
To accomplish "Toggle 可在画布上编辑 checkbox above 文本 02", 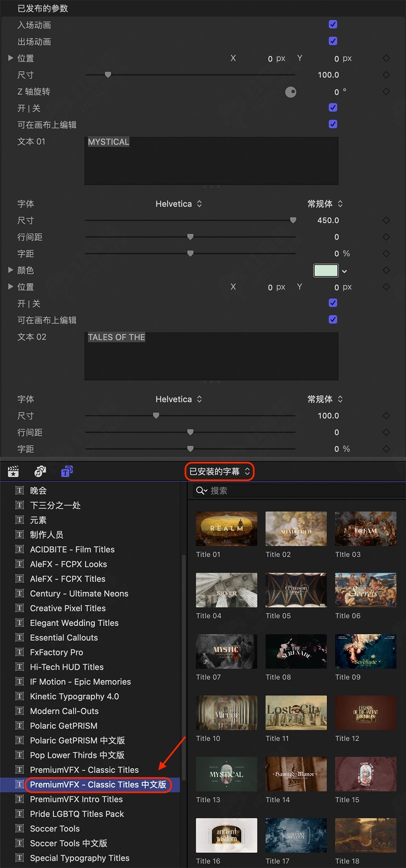I will point(333,320).
